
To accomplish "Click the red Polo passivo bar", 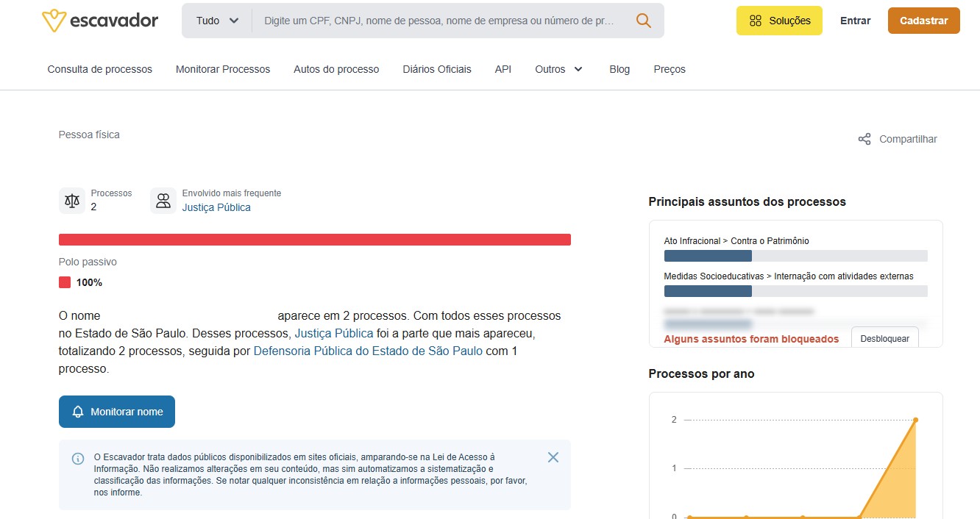I will click(x=315, y=240).
